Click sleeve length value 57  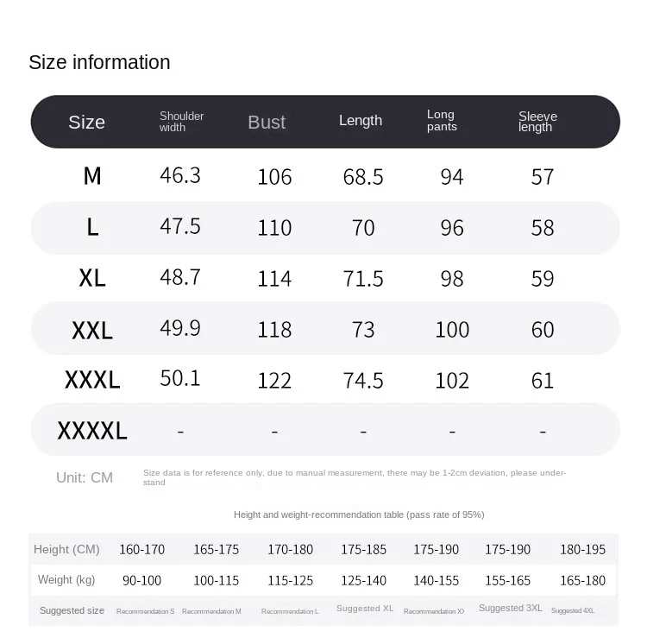pyautogui.click(x=542, y=177)
